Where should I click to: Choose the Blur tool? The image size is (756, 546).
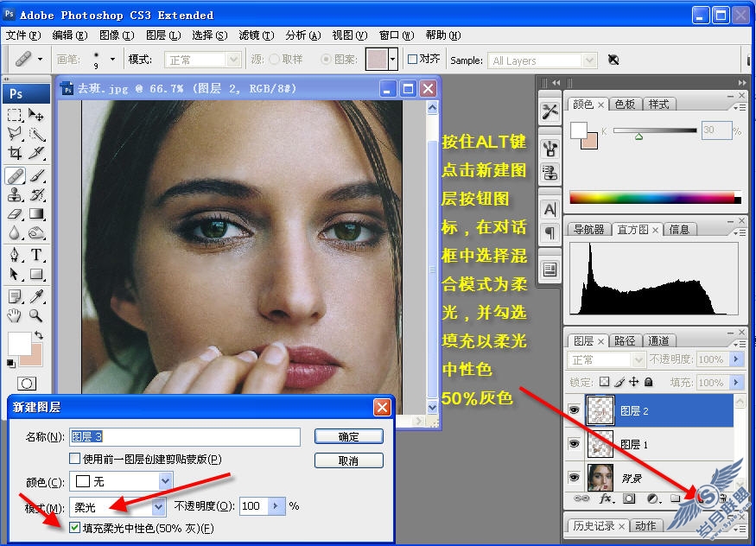click(15, 233)
